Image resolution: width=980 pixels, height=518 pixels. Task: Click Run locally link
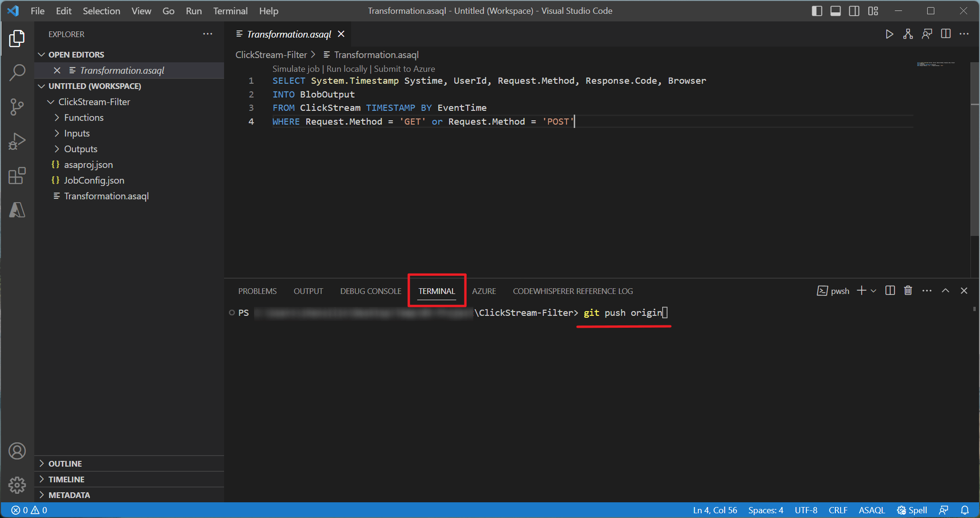pos(347,69)
